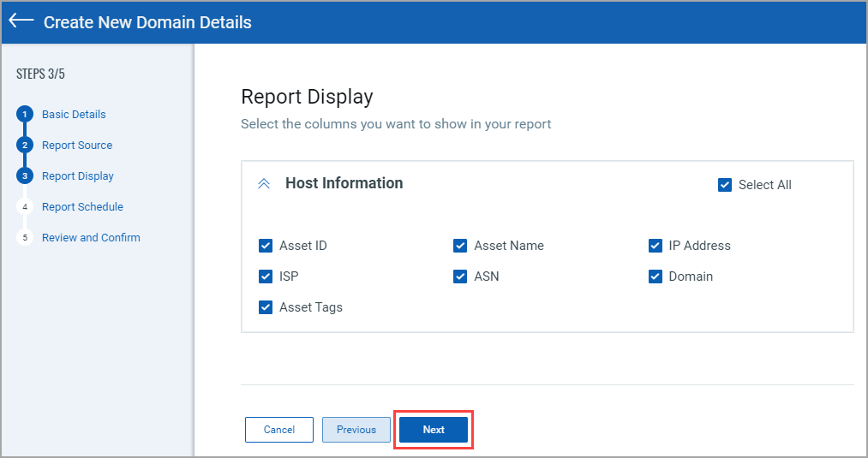Uncheck the Asset Tags checkbox
The image size is (868, 458).
click(x=266, y=307)
